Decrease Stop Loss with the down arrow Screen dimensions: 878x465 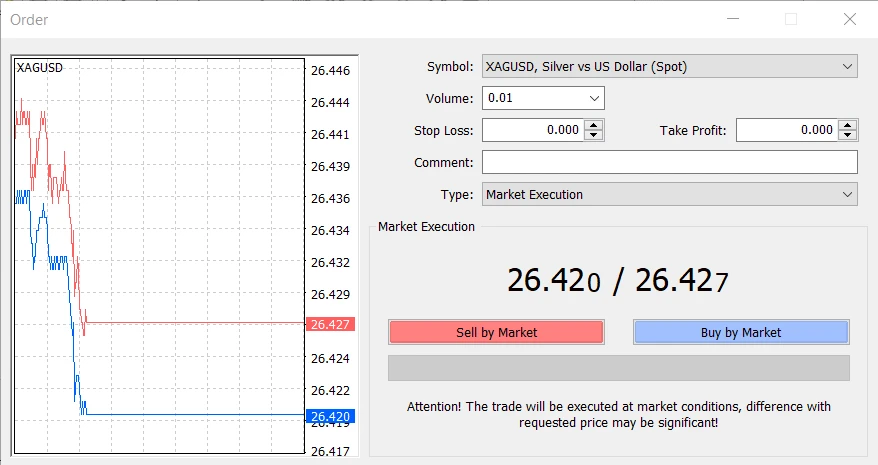594,135
